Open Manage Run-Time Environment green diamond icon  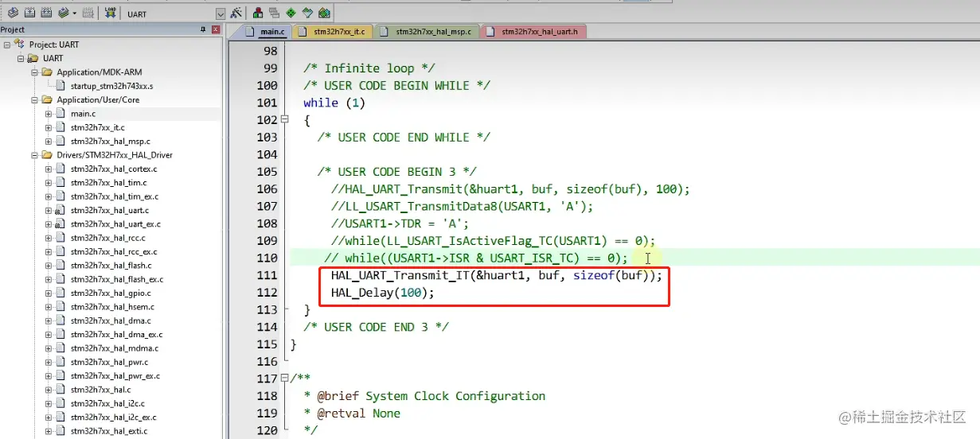291,13
